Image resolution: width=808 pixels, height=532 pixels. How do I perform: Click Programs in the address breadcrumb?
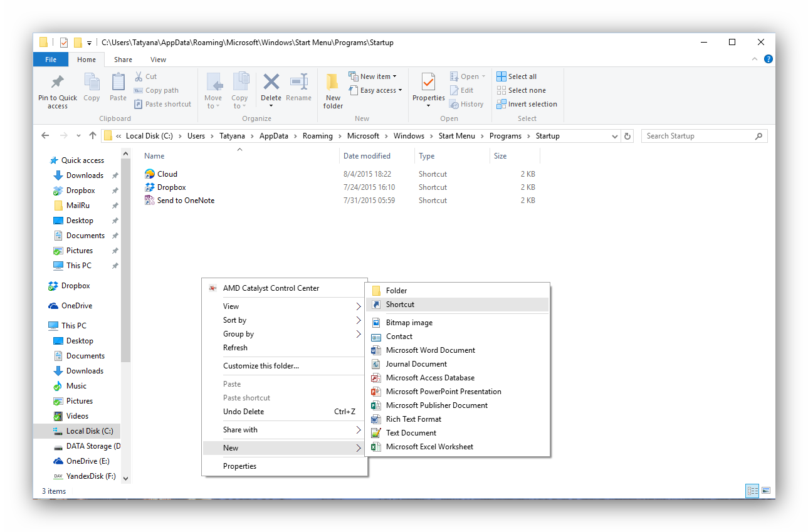[x=505, y=136]
